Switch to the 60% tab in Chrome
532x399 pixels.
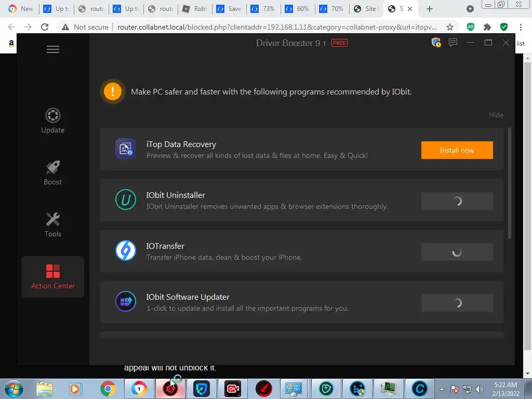tap(298, 9)
